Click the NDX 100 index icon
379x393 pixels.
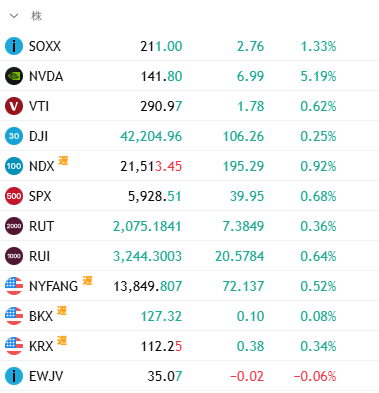pyautogui.click(x=14, y=166)
